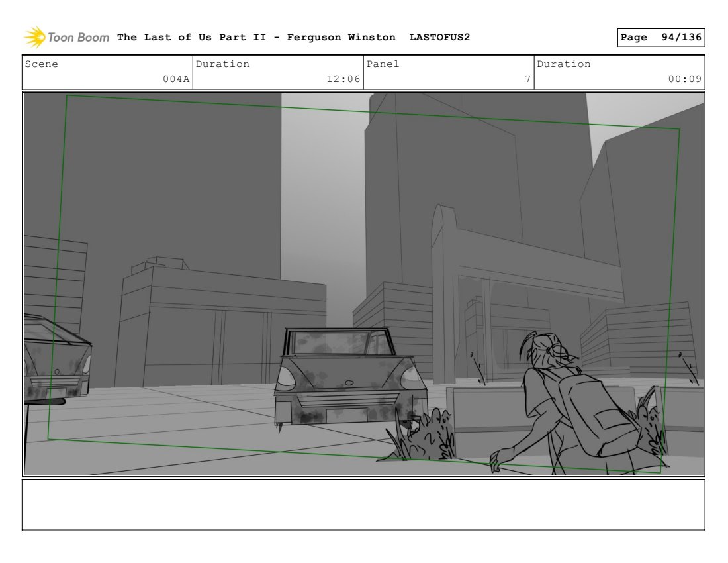Click the 'Page 94/136' indicator box
The height and width of the screenshot is (563, 728).
tap(660, 37)
